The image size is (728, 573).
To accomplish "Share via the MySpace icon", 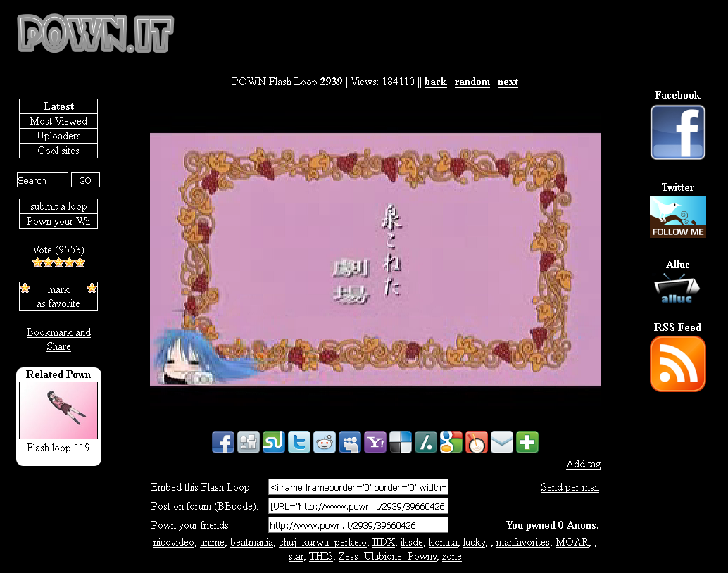I will [350, 442].
